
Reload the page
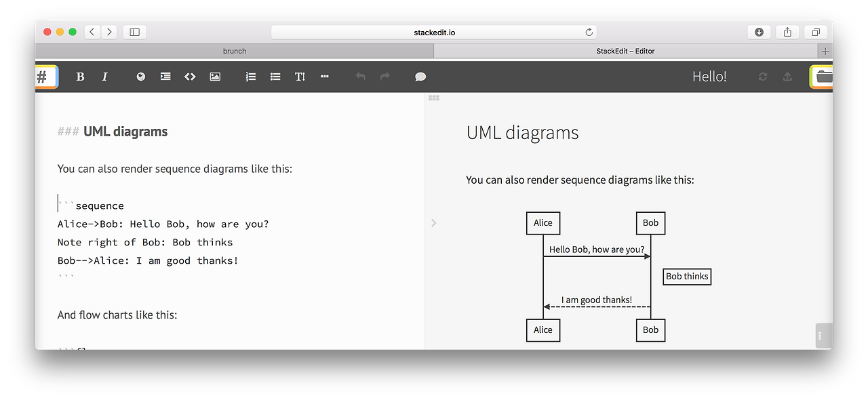point(589,32)
